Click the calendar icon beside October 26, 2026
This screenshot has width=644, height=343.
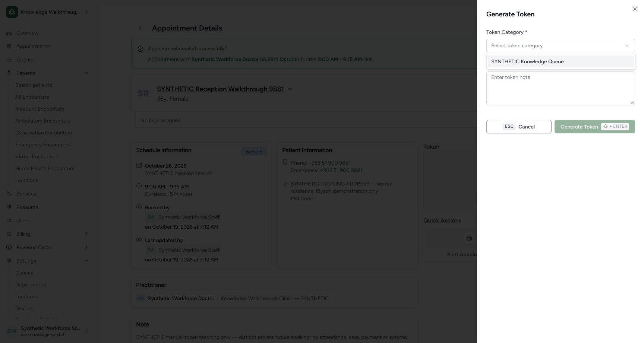(x=139, y=165)
